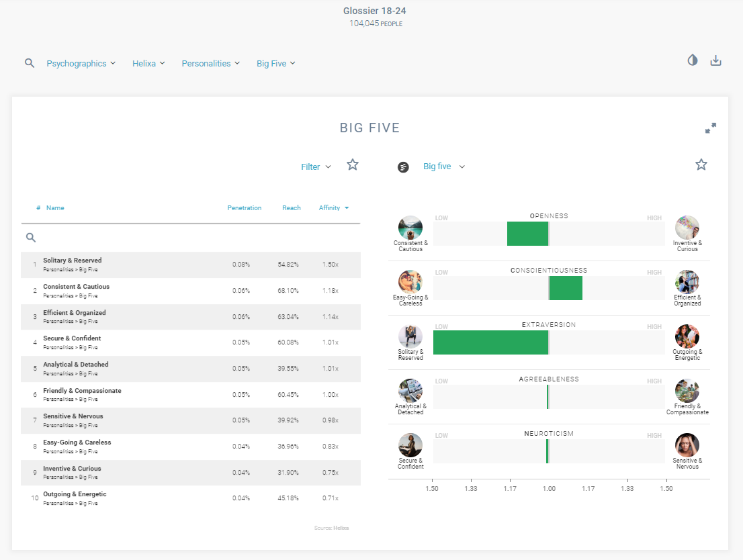Select the Outgoing & Energetic row name
743x560 pixels.
point(75,494)
